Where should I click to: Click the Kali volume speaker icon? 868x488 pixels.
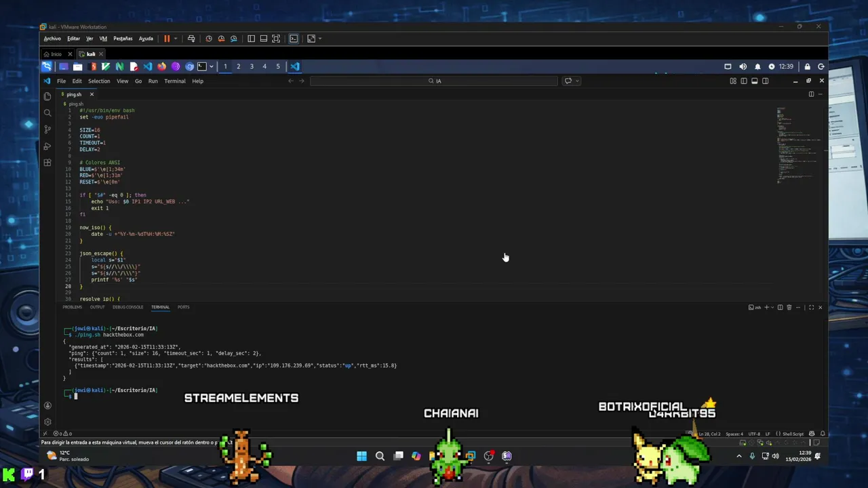[x=743, y=66]
